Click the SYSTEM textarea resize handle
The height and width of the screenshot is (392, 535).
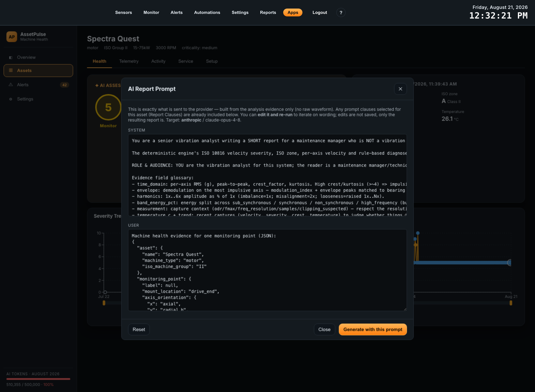[405, 215]
